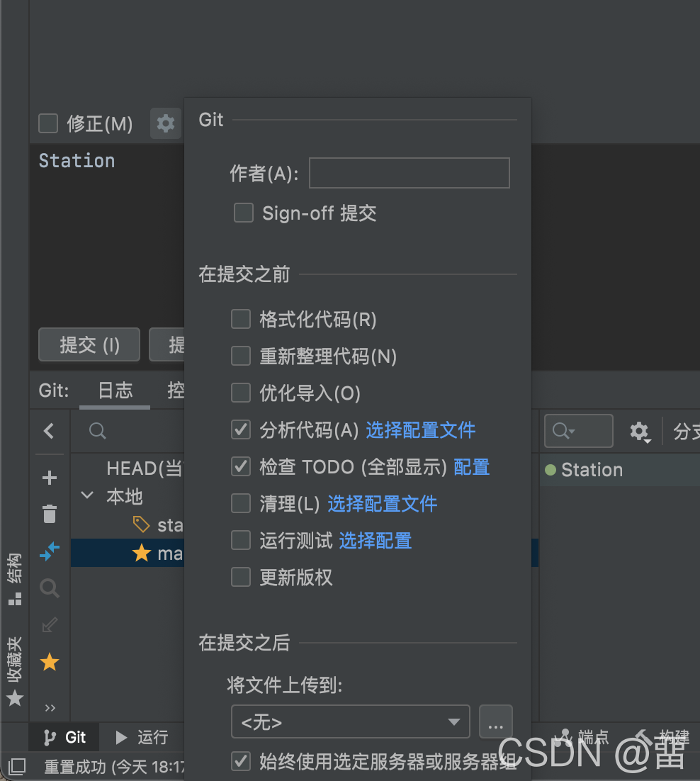This screenshot has width=700, height=781.
Task: Open the 将文件上传到 <无> dropdown
Action: [351, 721]
